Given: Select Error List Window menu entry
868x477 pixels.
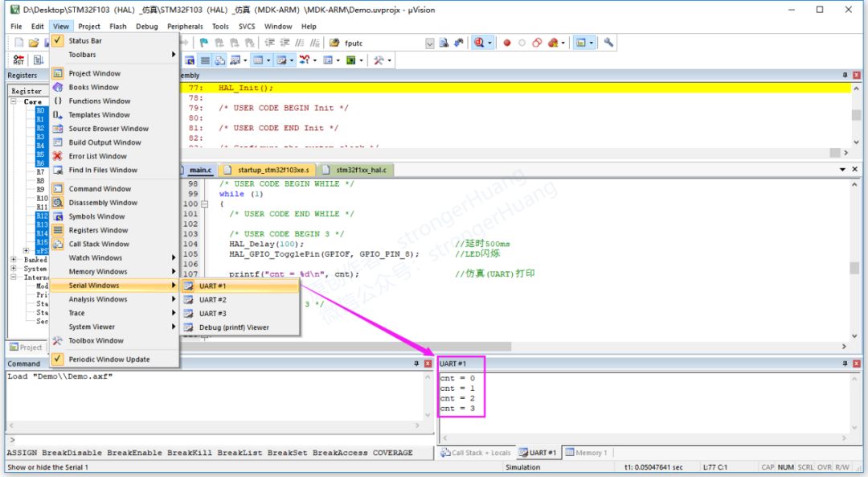Looking at the screenshot, I should (x=97, y=156).
